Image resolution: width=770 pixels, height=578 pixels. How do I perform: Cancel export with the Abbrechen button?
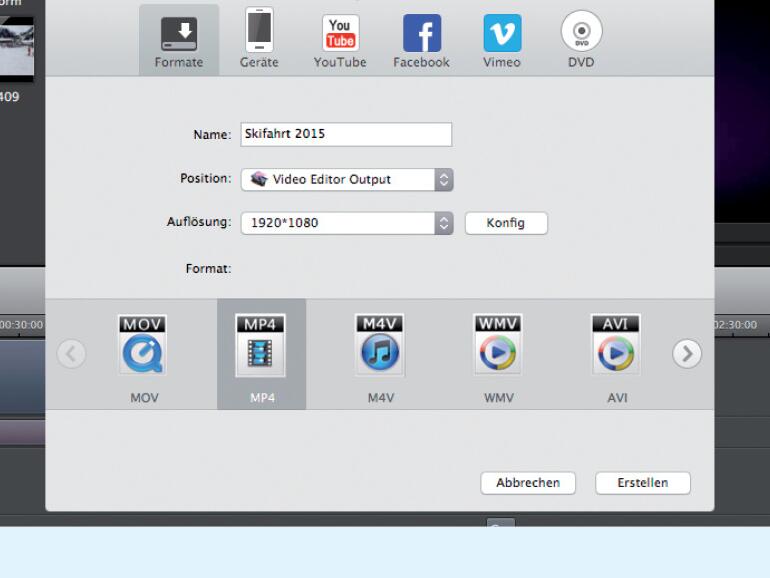pos(528,483)
